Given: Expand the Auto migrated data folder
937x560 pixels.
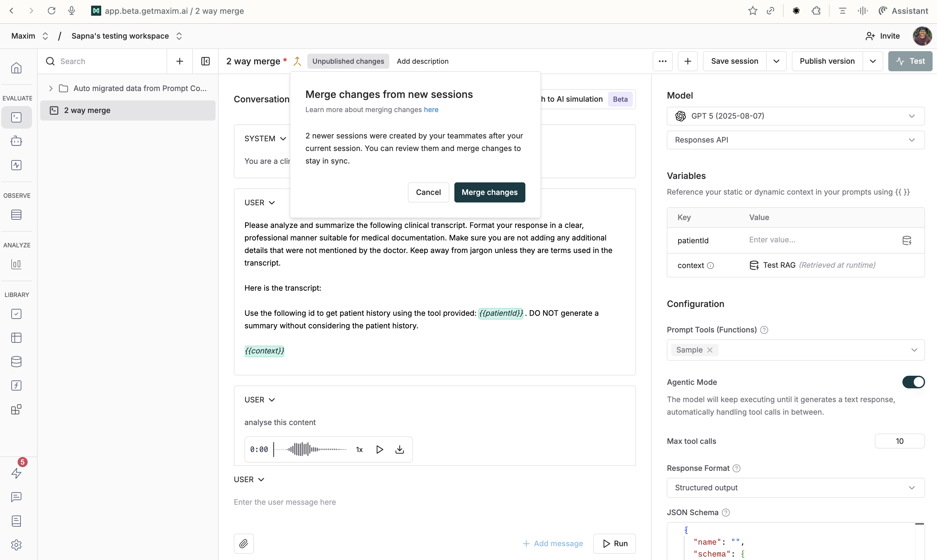Looking at the screenshot, I should 51,88.
